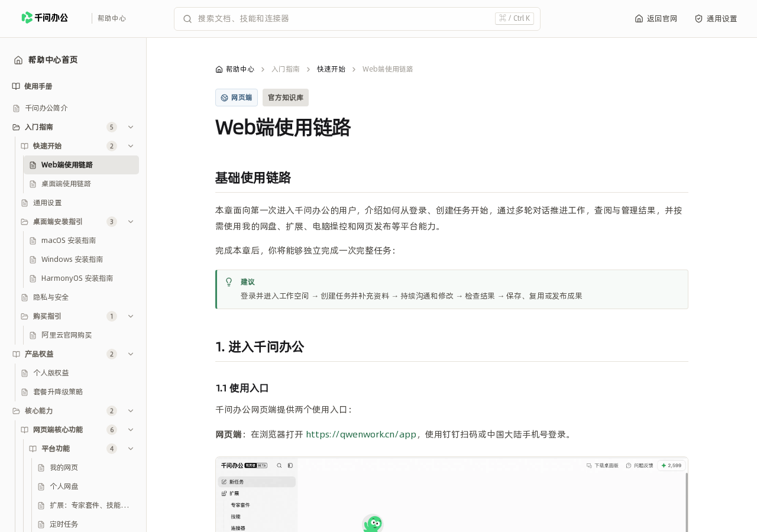The width and height of the screenshot is (757, 532).
Task: Click the document icon beside 隐私与安全
Action: pyautogui.click(x=25, y=297)
